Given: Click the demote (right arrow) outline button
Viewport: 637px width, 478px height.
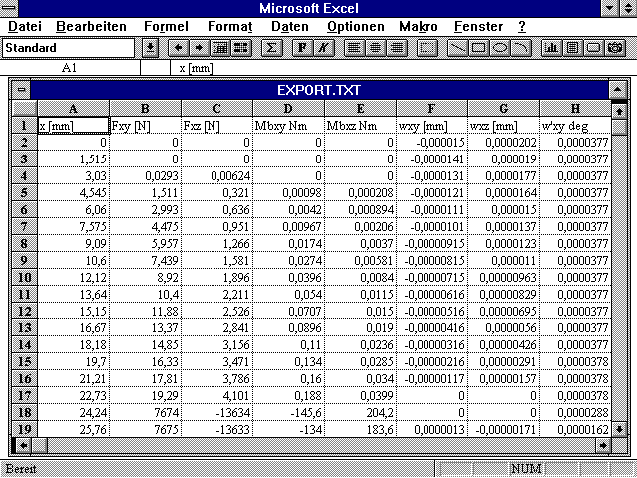Looking at the screenshot, I should (199, 48).
